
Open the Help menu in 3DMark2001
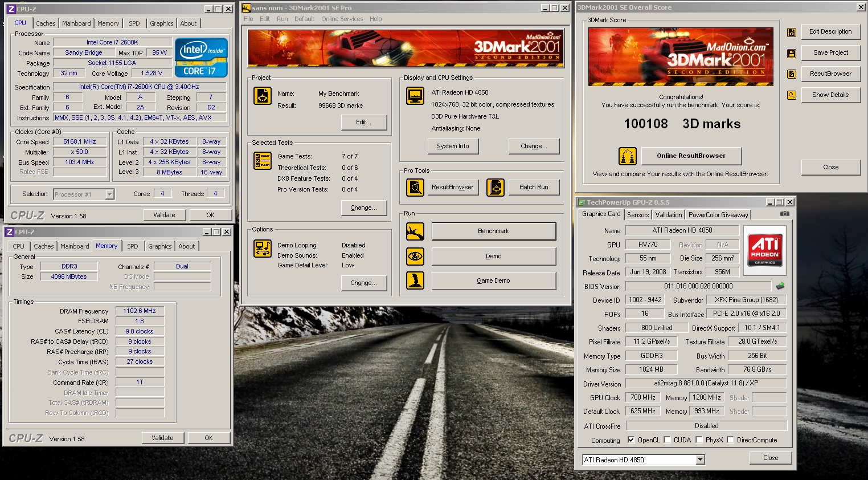(x=375, y=19)
